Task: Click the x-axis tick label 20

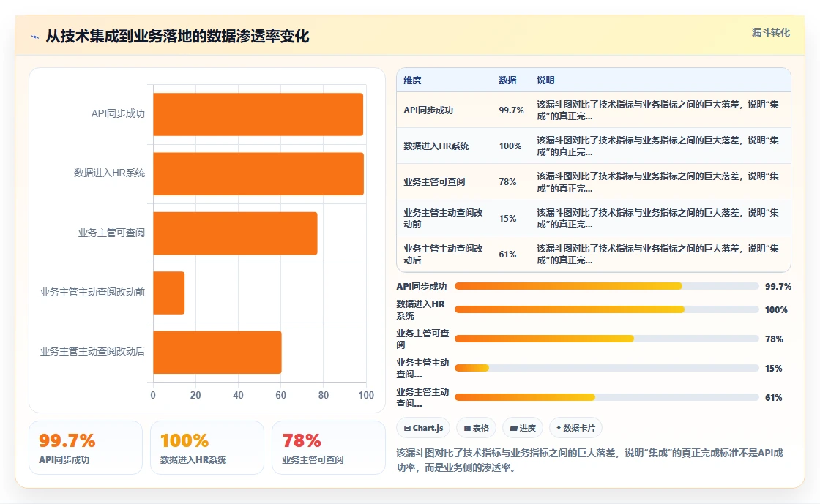Action: coord(195,395)
